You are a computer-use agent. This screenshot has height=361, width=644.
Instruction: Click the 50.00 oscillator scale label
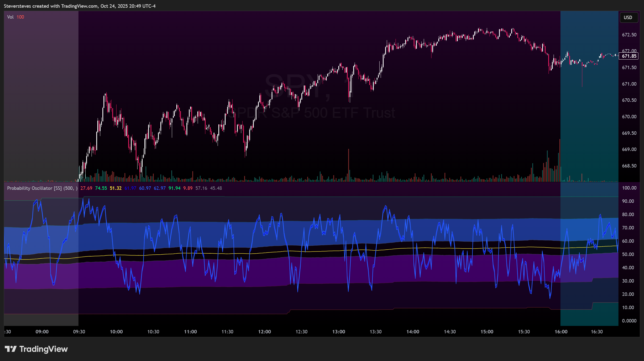pyautogui.click(x=628, y=254)
